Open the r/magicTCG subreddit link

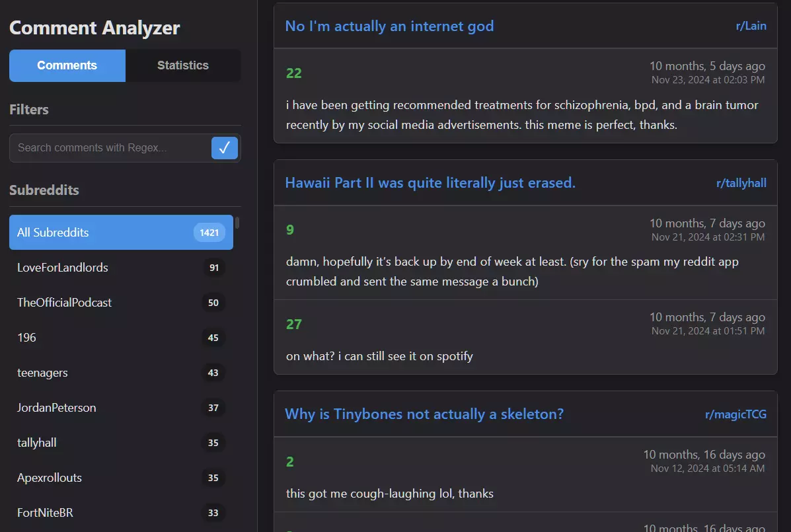(735, 414)
